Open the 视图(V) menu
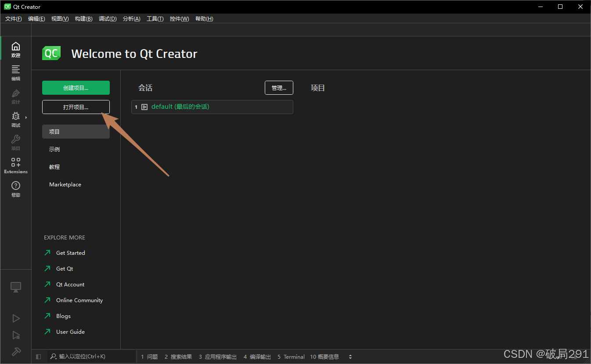591x364 pixels. (60, 19)
